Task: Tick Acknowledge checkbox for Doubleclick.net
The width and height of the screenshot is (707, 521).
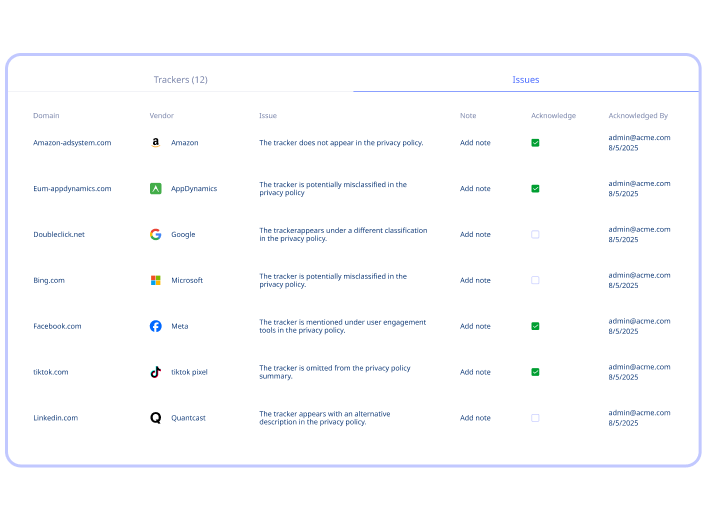Action: coord(535,235)
